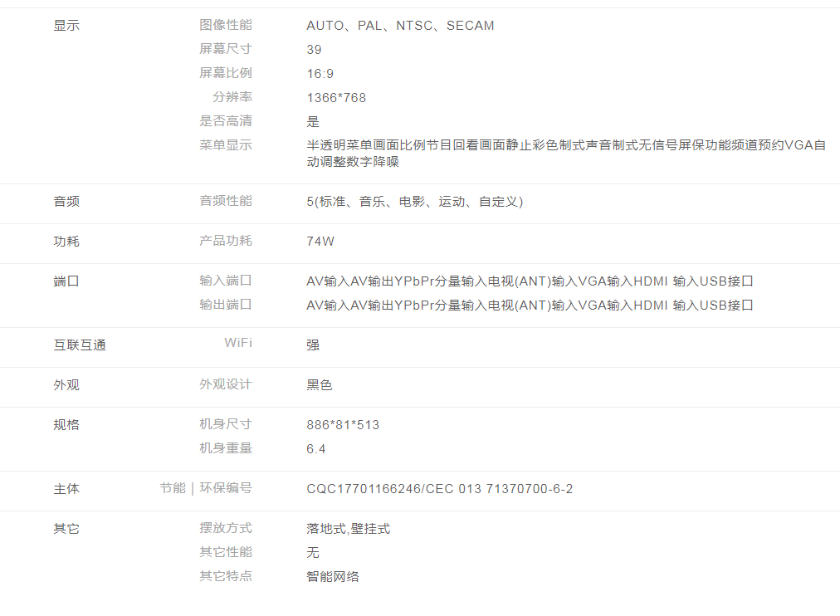Click the 落地式,壁挂式 placement value
The width and height of the screenshot is (840, 616).
(x=348, y=529)
